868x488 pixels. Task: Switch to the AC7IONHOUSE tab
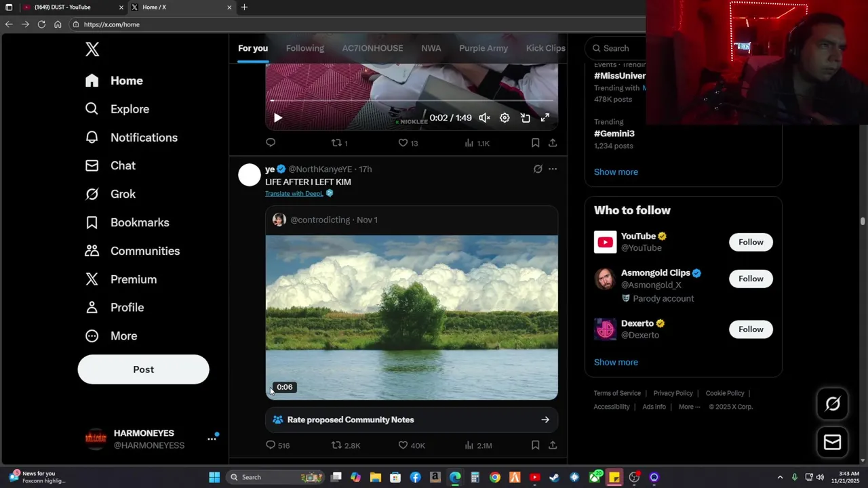[372, 48]
